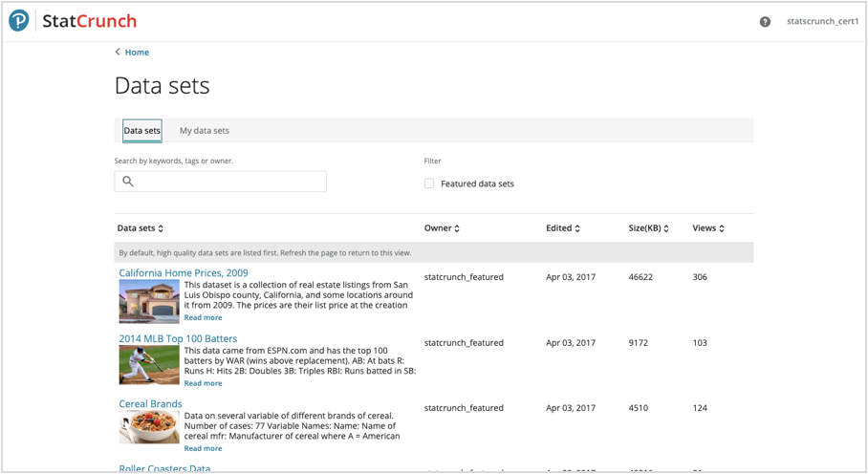Open the Cereal Brands data set
This screenshot has height=474, width=868.
click(150, 404)
